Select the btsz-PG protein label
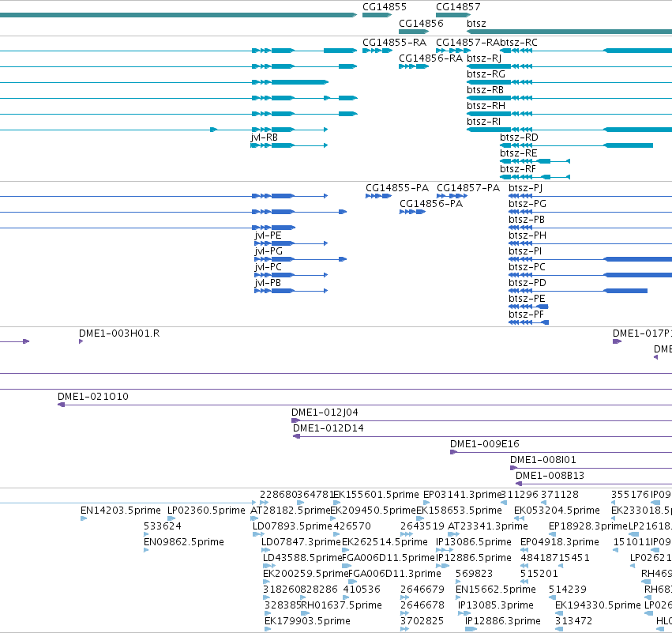The width and height of the screenshot is (672, 633). [527, 204]
